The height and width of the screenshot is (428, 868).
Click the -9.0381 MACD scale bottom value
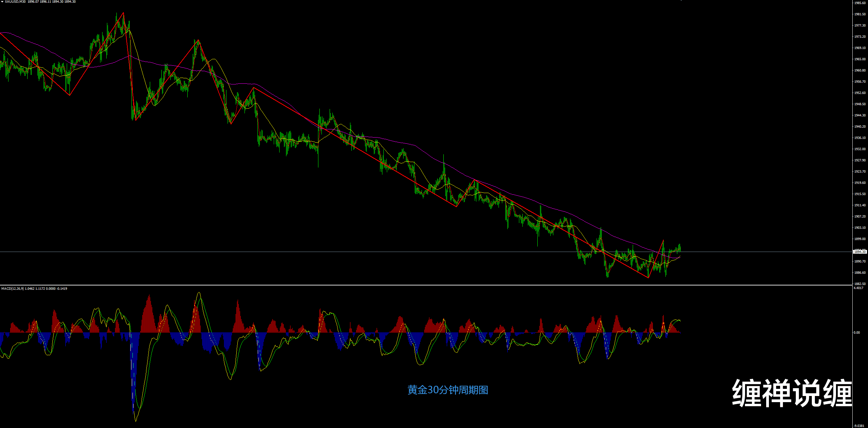click(x=859, y=426)
